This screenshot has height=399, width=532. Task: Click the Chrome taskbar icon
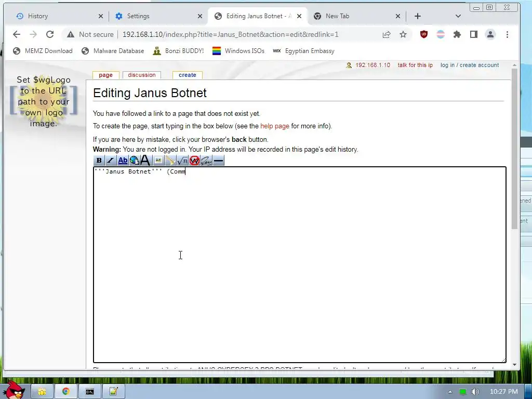66,392
